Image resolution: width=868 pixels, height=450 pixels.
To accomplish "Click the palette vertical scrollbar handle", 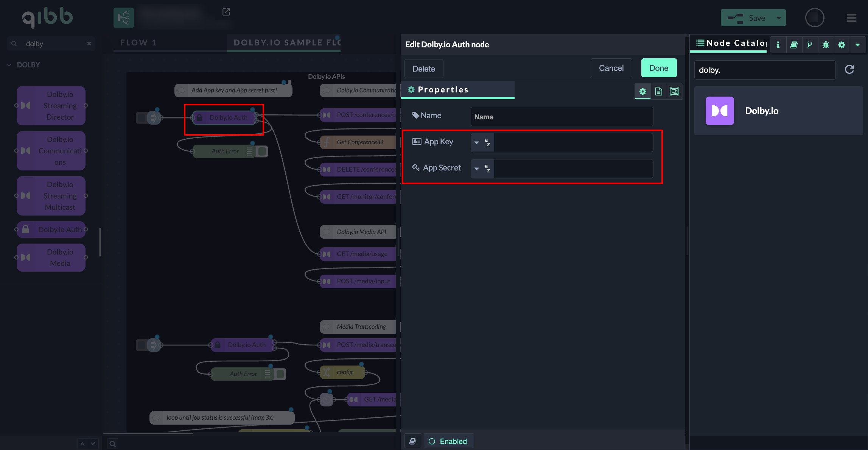I will point(100,242).
